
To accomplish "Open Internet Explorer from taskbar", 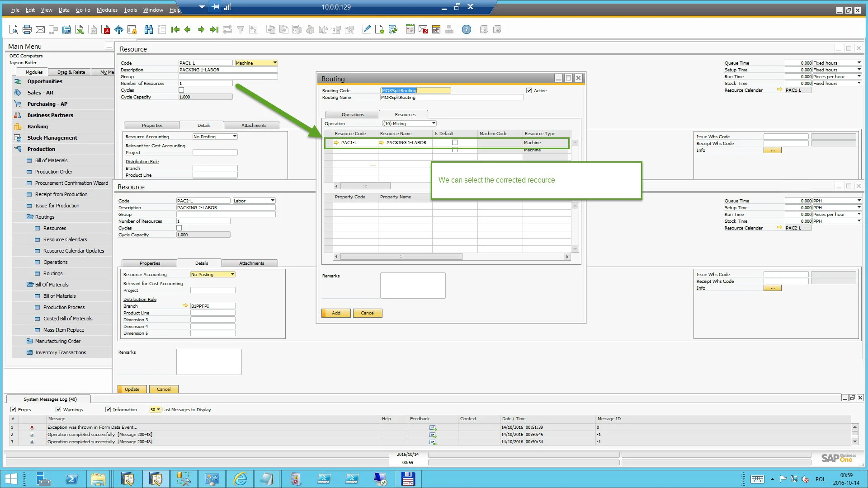I will [240, 479].
